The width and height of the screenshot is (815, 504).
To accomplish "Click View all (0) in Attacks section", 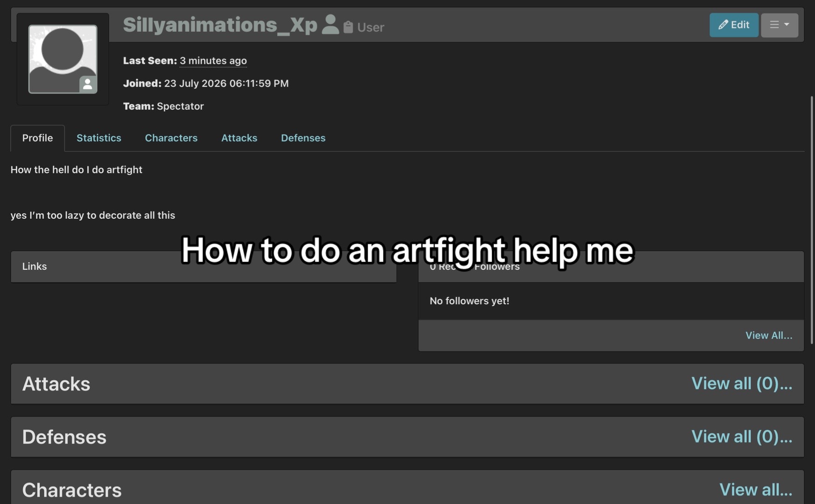I will pos(742,384).
